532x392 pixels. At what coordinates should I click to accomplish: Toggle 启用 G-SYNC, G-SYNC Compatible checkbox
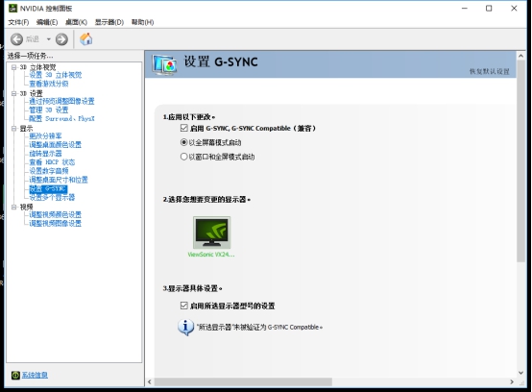coord(183,128)
